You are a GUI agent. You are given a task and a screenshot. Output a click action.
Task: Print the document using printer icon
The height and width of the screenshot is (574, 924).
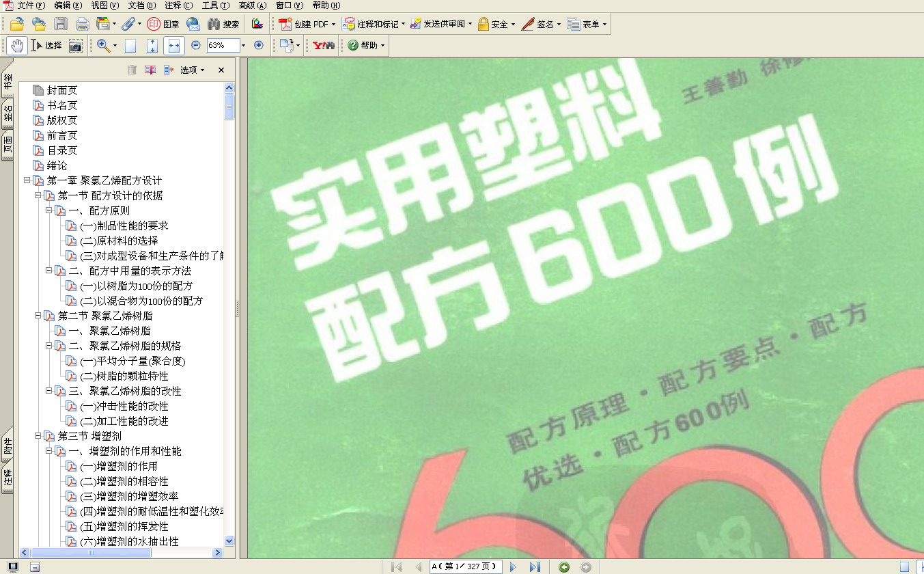[83, 24]
